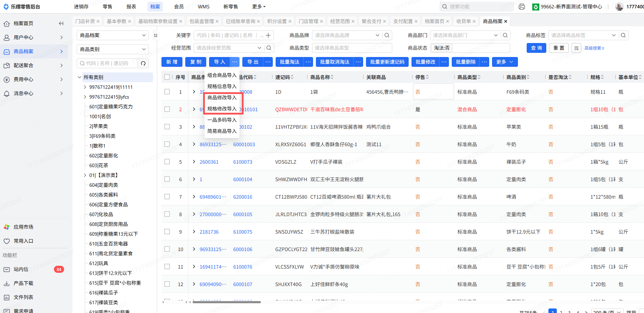This screenshot has height=313, width=644.
Task: Open the column settings icon beside 重置
Action: (576, 48)
